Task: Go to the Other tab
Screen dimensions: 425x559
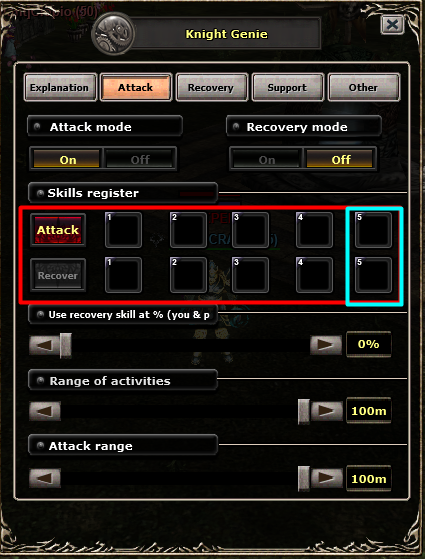Action: click(364, 87)
